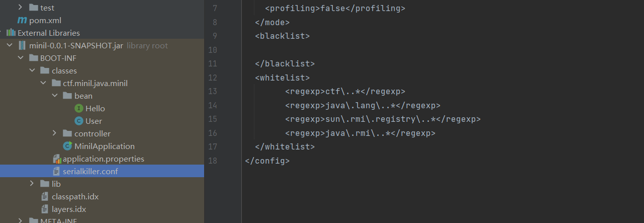Place cursor on the closing config tag
Viewport: 644px width, 223px height.
[267, 161]
